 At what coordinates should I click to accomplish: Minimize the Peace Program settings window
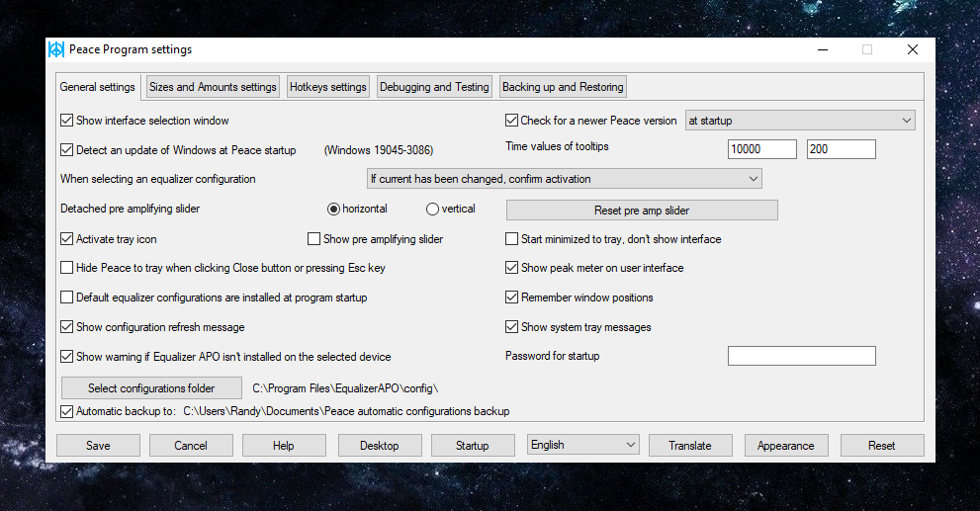(823, 49)
